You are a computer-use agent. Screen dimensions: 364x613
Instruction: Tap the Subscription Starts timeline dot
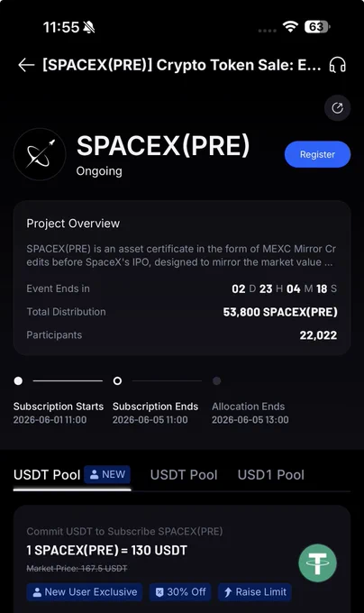(x=18, y=380)
